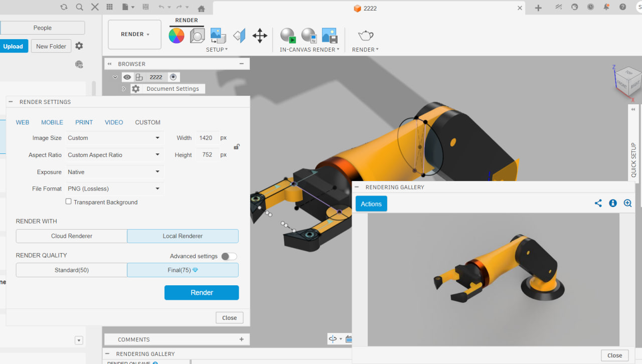The image size is (642, 364).
Task: Click the Upload button
Action: [13, 46]
